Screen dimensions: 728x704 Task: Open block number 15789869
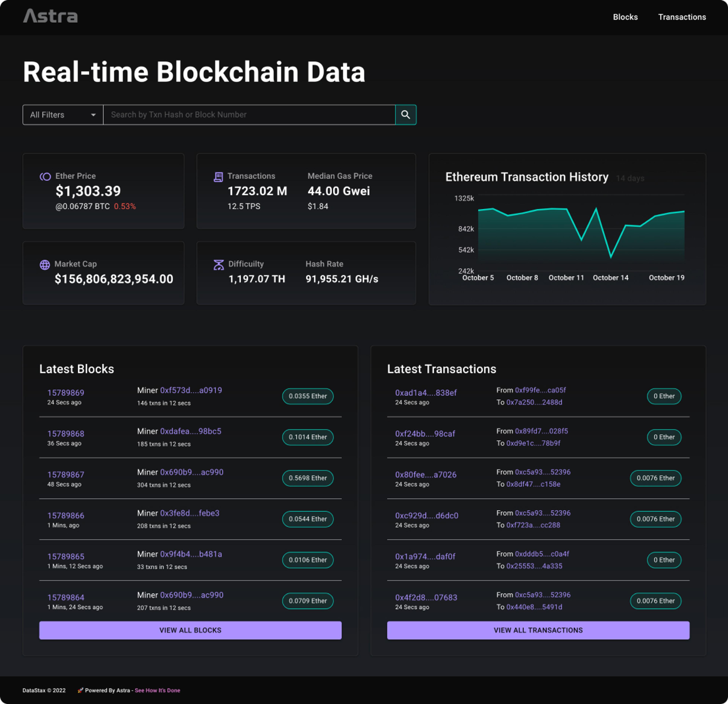point(66,392)
